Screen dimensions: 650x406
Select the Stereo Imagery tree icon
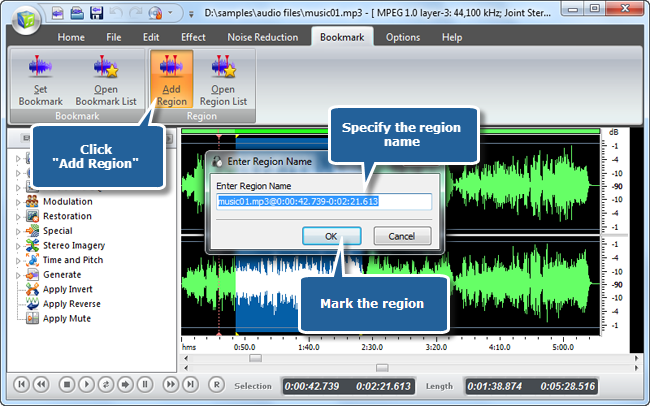click(x=32, y=245)
